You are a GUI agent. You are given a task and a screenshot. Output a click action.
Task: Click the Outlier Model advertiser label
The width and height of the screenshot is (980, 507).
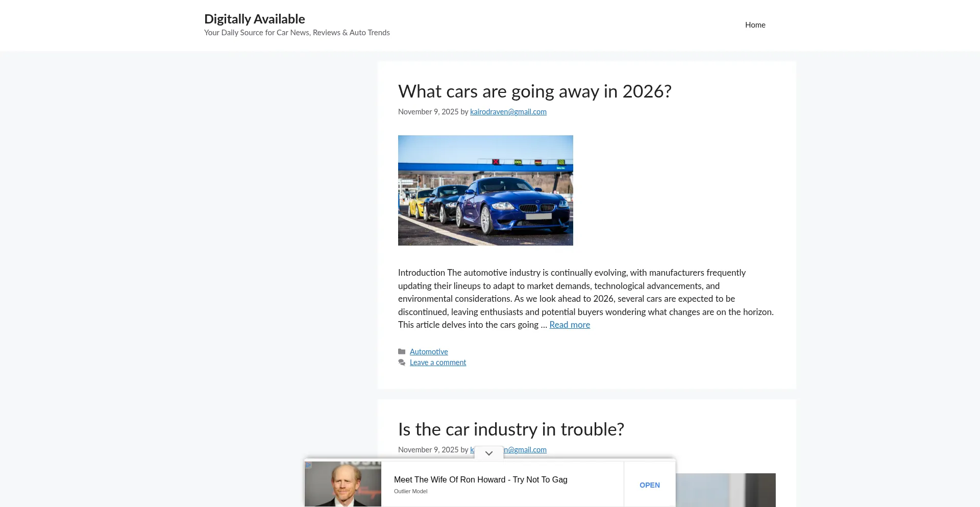coord(410,491)
